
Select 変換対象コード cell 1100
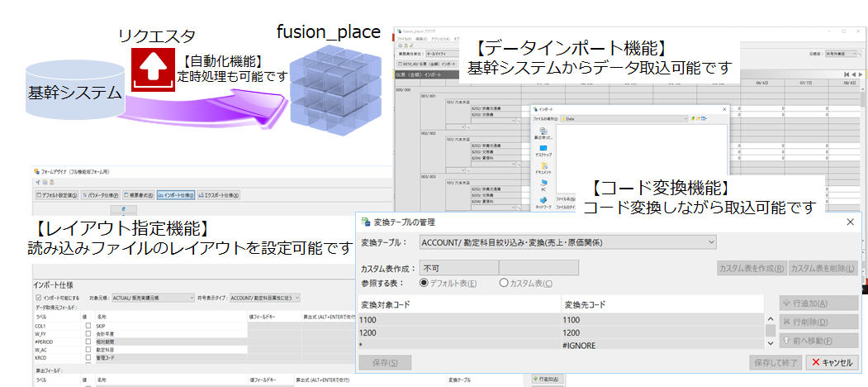459,320
